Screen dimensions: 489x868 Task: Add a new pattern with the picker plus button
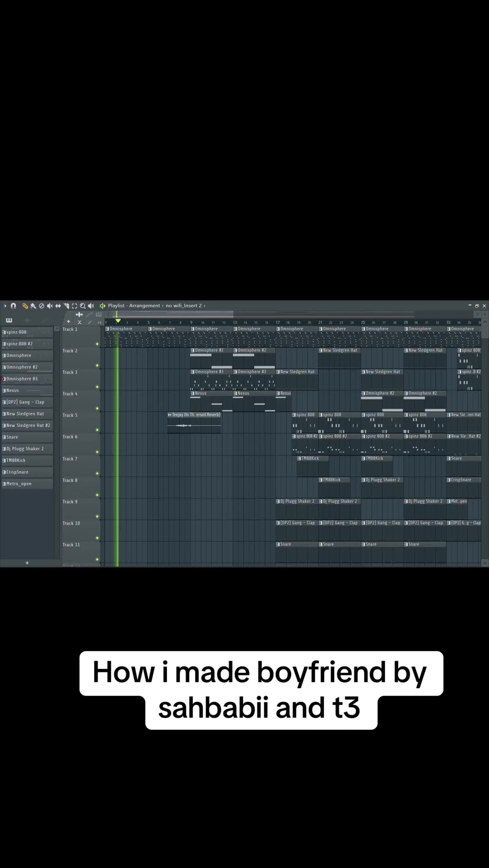27,563
